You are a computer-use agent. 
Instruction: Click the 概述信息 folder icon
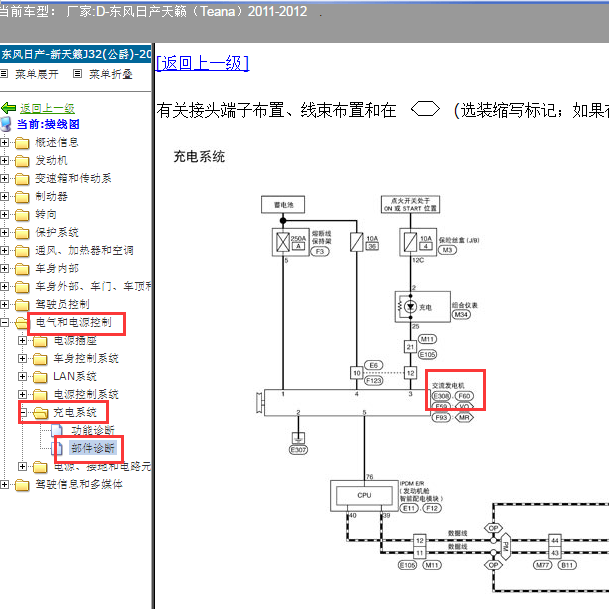(x=22, y=143)
